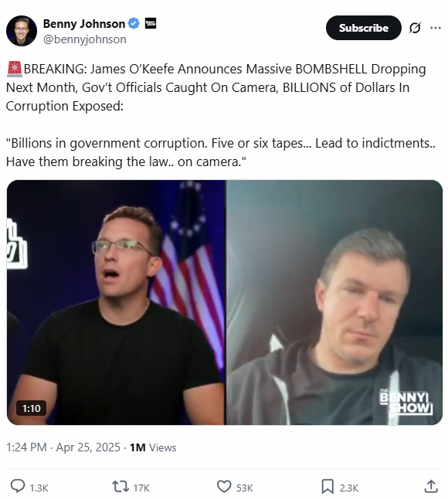
Task: Open the reply comment icon
Action: tap(18, 487)
